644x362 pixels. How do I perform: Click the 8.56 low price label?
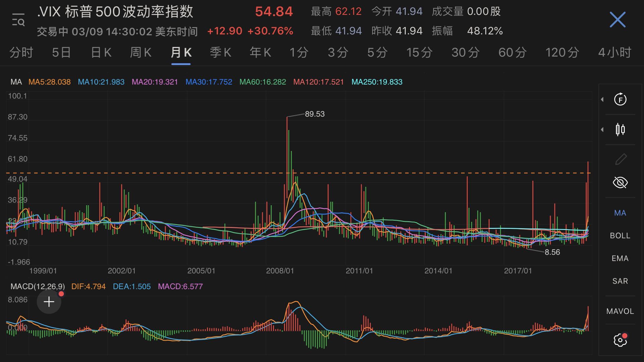click(552, 252)
